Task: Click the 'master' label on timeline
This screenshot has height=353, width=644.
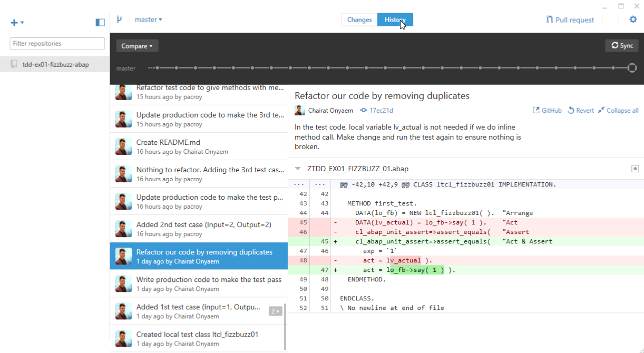Action: (x=126, y=68)
